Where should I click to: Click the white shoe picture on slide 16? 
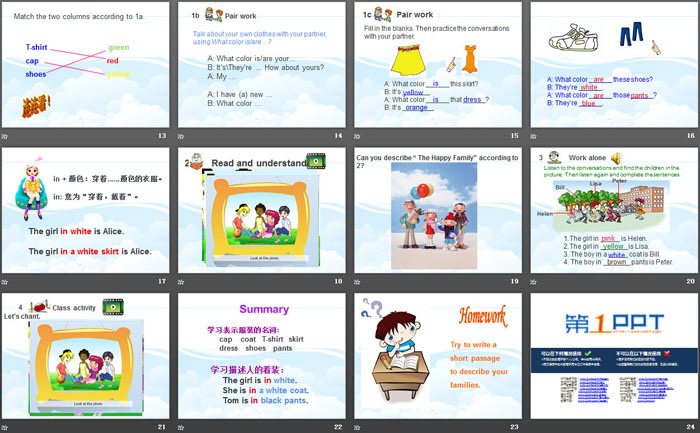click(x=573, y=37)
